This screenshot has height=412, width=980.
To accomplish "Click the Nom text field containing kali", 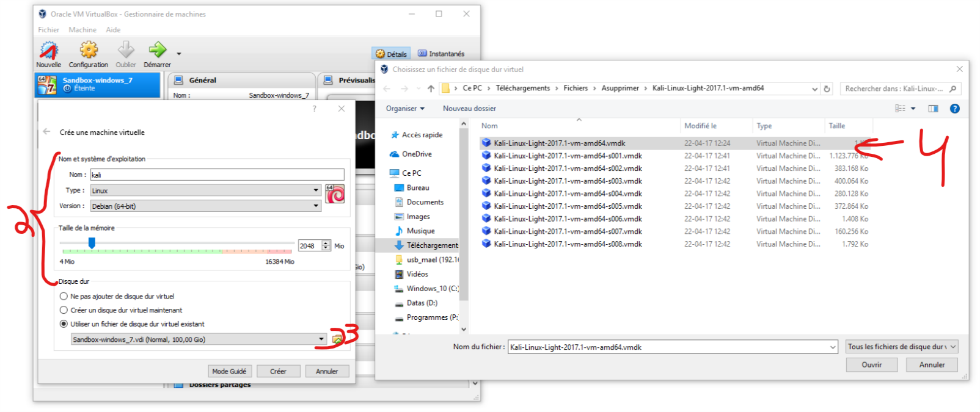I will click(x=218, y=175).
